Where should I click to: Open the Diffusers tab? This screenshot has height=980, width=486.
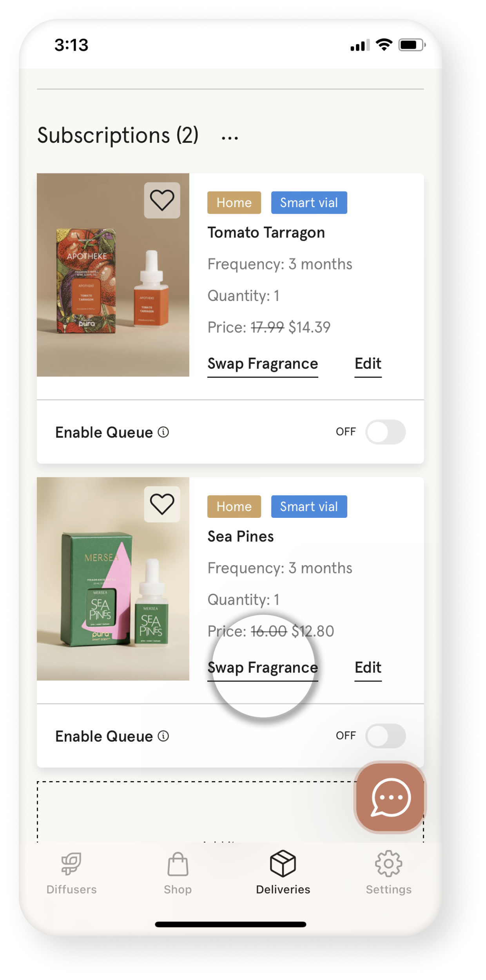point(71,872)
